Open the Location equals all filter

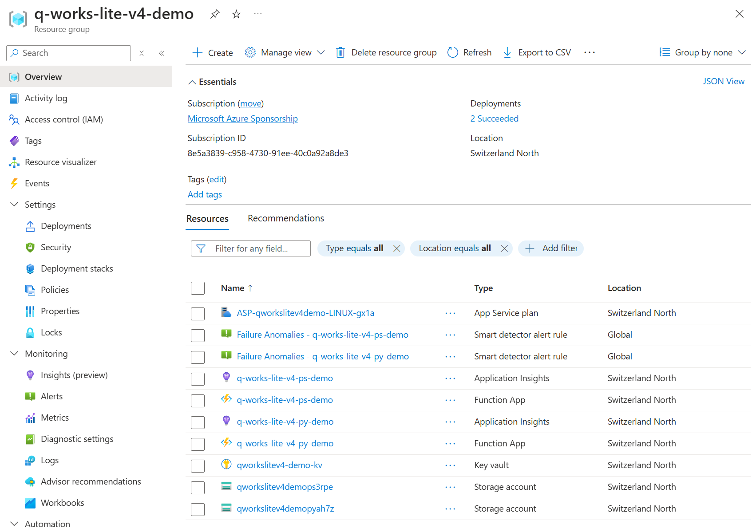pos(455,248)
